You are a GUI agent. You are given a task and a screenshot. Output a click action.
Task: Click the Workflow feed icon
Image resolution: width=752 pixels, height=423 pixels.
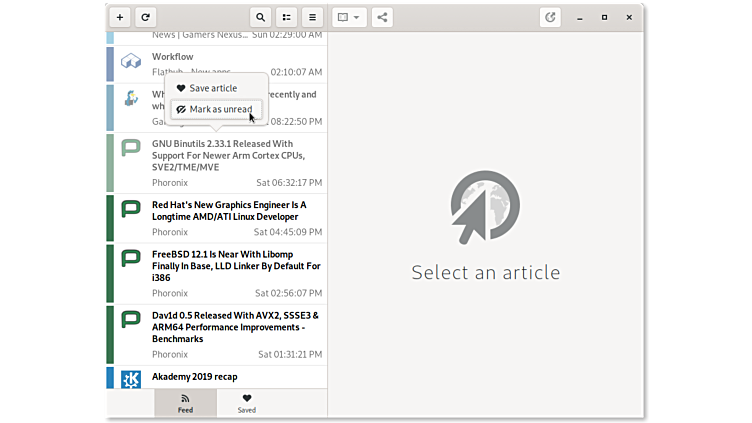[x=131, y=62]
